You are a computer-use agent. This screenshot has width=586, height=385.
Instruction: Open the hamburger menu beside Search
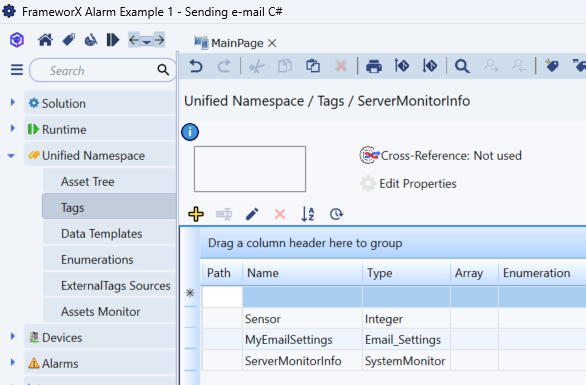(17, 70)
